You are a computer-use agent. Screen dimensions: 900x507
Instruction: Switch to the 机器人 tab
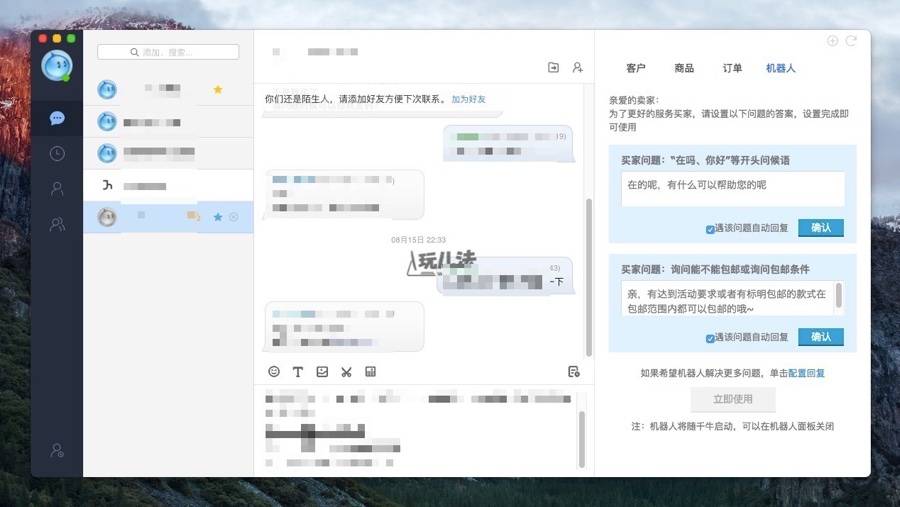781,68
